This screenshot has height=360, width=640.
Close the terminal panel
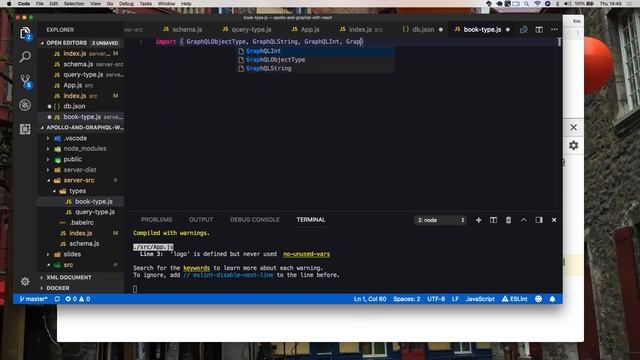click(554, 220)
